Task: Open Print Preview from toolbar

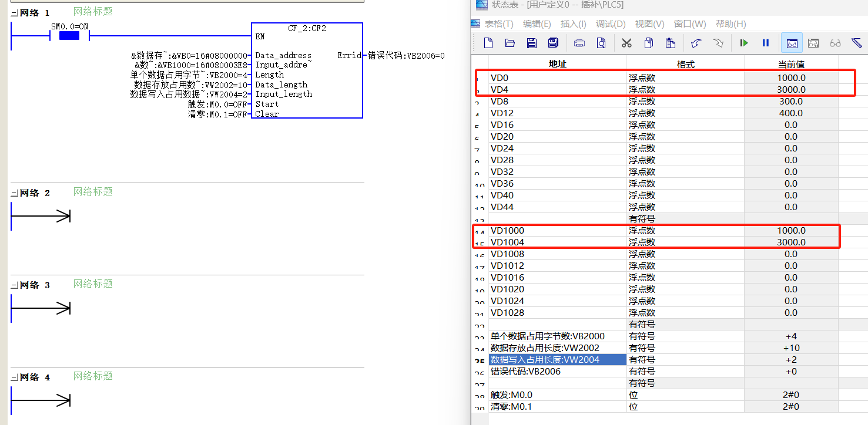Action: point(601,43)
